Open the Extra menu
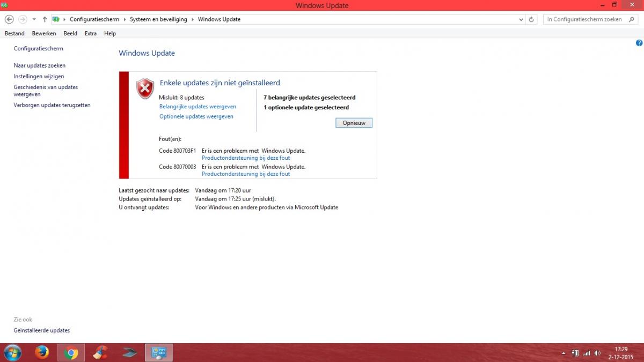 91,33
